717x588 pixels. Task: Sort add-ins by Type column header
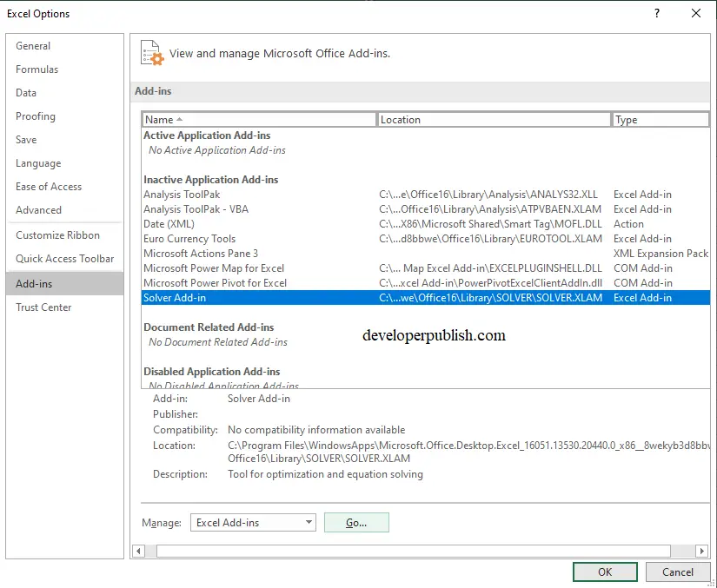(x=661, y=120)
